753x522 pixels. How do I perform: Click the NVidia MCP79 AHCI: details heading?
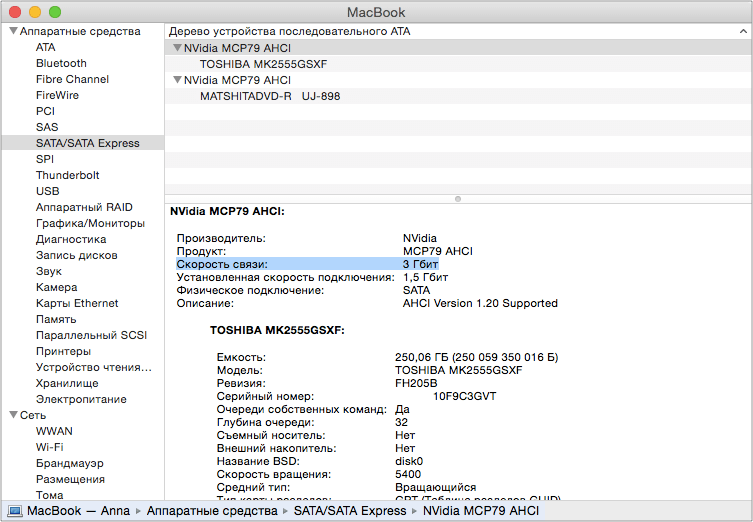(227, 211)
